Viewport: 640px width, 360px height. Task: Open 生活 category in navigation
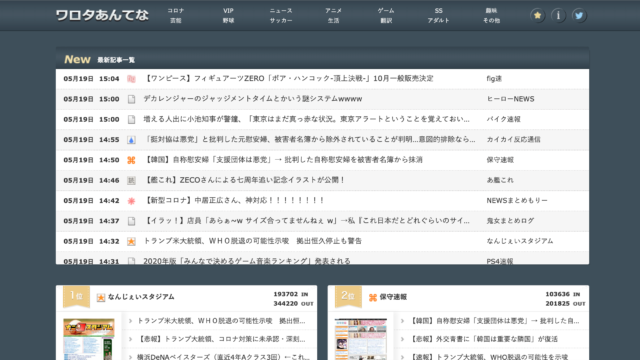[x=333, y=20]
